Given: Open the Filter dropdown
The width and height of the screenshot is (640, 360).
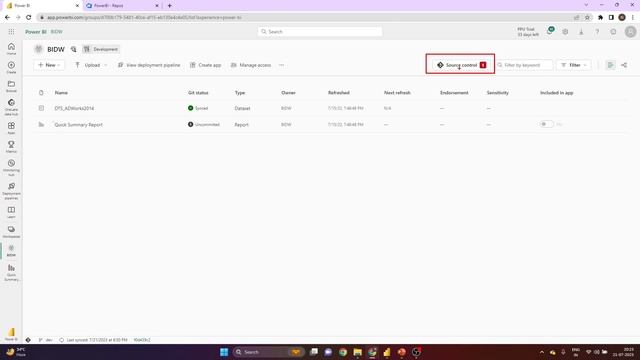Looking at the screenshot, I should point(574,65).
